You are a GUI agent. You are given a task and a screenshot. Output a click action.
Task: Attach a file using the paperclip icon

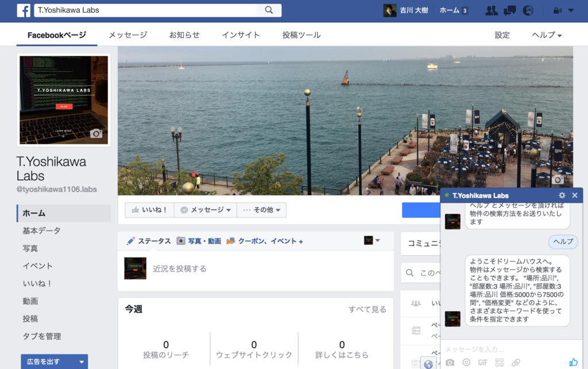(516, 362)
